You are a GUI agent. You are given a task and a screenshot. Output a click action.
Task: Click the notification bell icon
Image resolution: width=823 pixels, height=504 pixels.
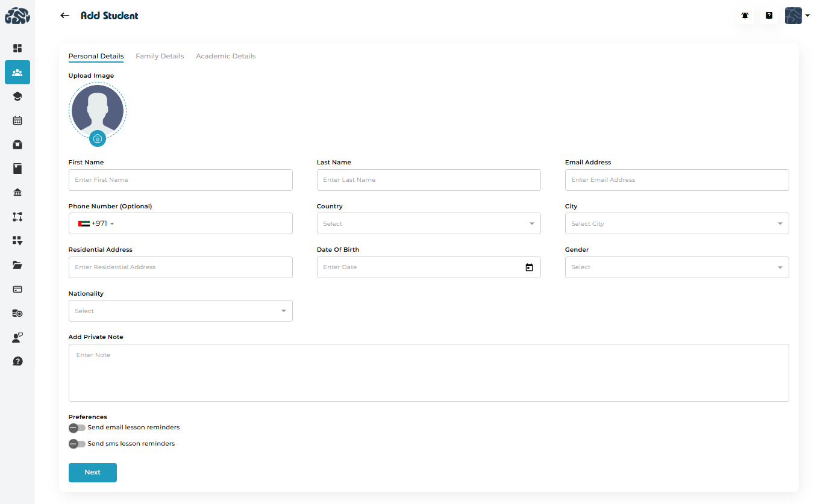(x=745, y=16)
